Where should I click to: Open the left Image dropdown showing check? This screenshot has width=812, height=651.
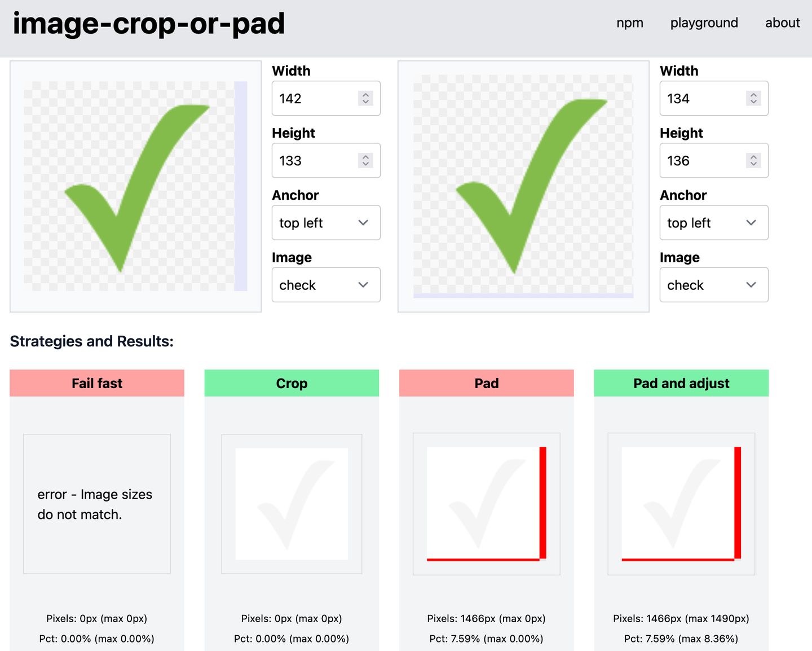[x=326, y=284]
